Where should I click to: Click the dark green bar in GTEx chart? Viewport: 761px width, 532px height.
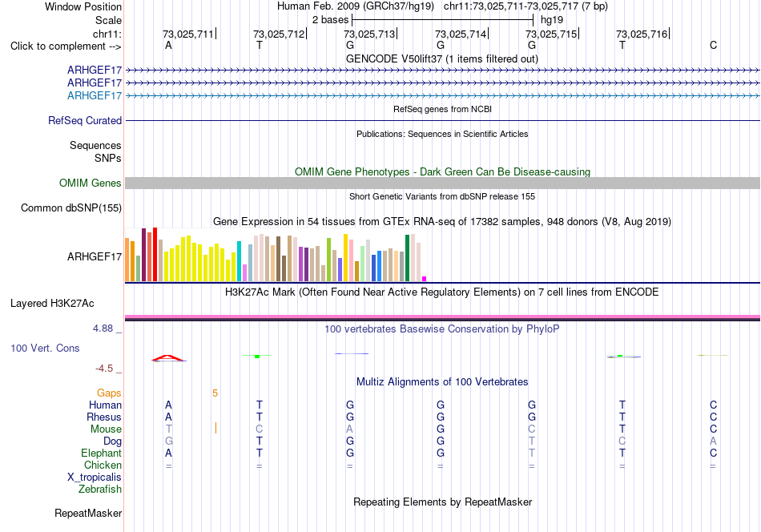click(x=407, y=258)
